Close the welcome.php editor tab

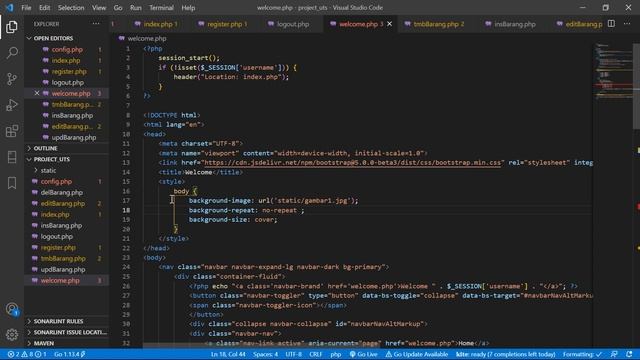[389, 24]
